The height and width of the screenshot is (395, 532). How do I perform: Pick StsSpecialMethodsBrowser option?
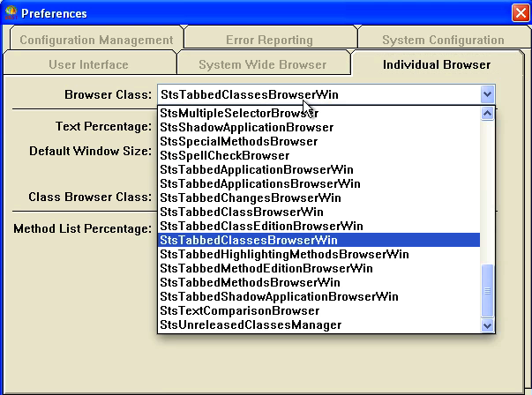point(319,141)
